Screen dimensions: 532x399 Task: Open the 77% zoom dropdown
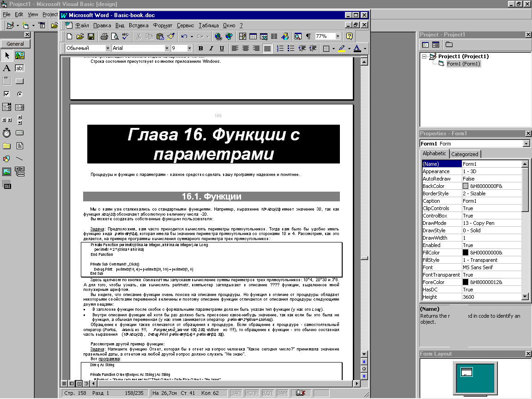pos(338,36)
